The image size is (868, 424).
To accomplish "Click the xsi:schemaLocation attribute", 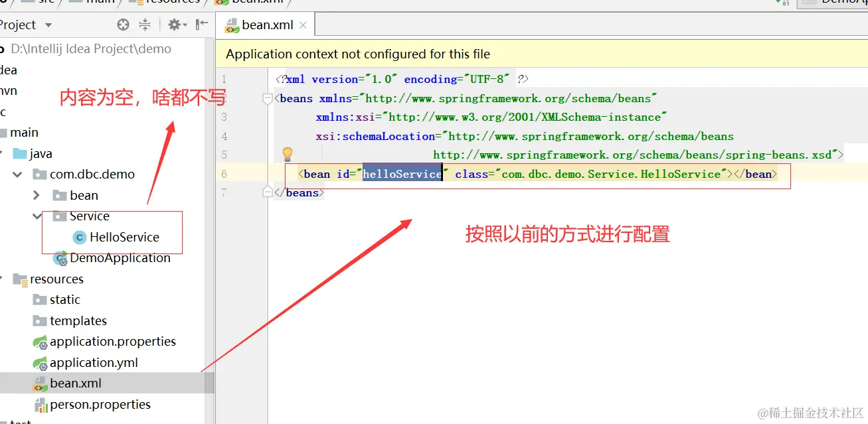I will pyautogui.click(x=375, y=136).
